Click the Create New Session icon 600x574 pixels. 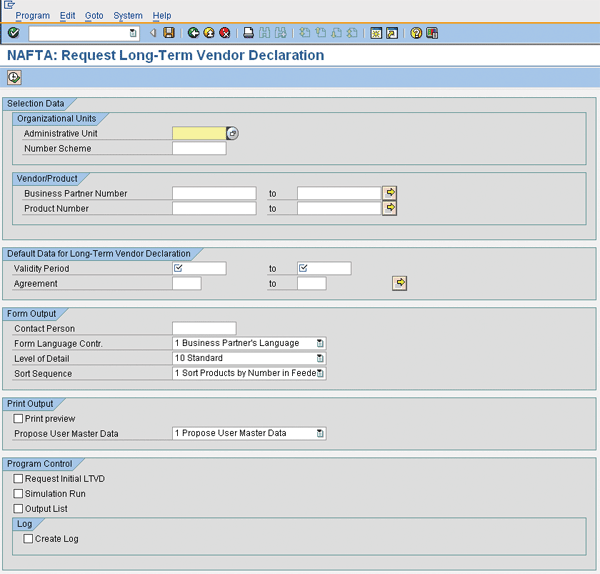376,33
